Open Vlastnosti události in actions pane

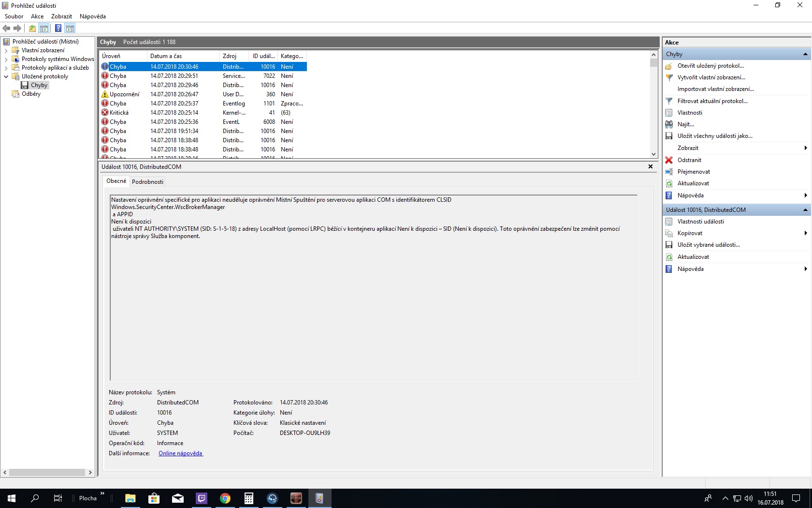tap(700, 222)
